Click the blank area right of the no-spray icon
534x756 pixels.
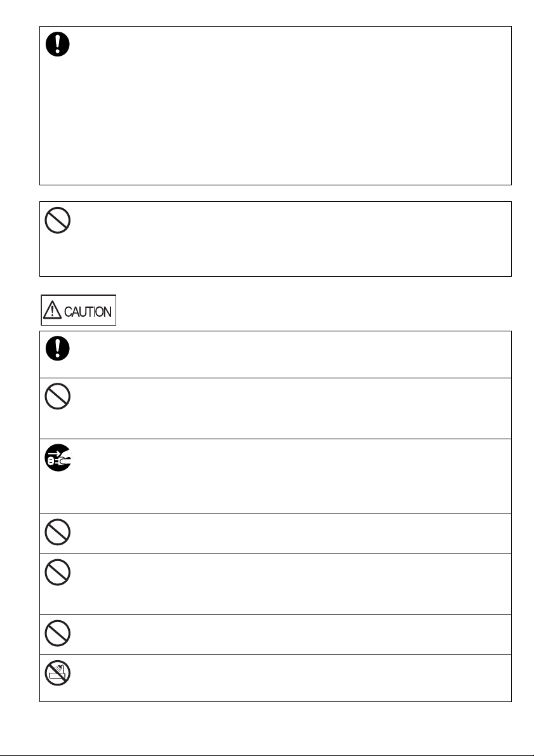pyautogui.click(x=286, y=678)
